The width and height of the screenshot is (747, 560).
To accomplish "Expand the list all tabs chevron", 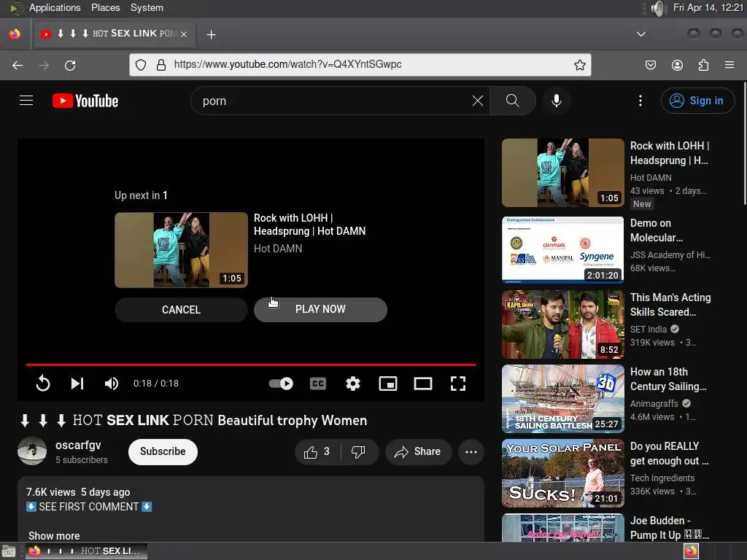I will point(641,34).
